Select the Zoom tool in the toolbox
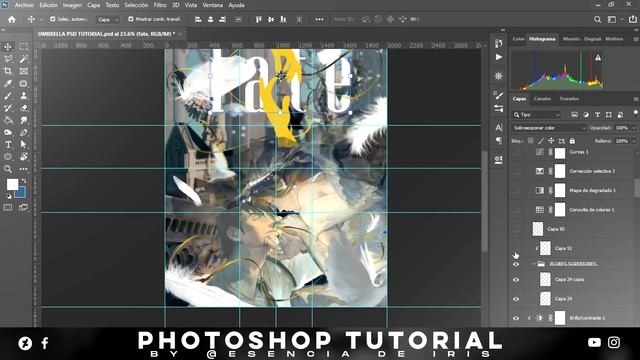 coord(8,169)
